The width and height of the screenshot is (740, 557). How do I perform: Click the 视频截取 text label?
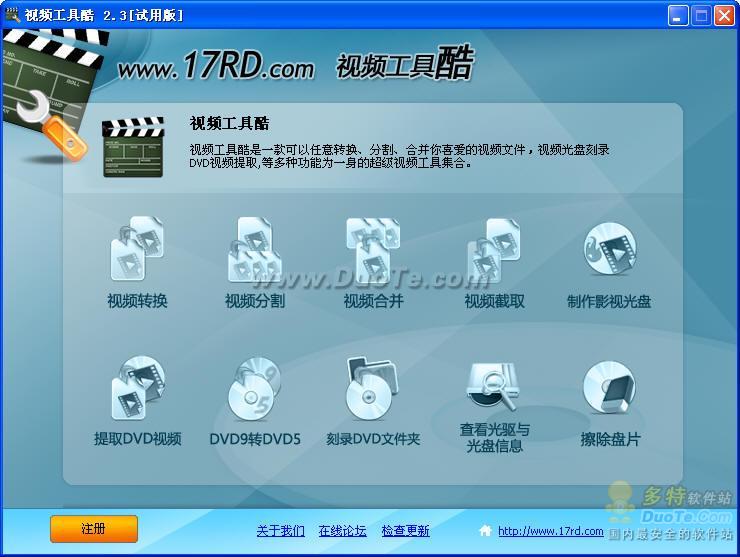coord(495,301)
